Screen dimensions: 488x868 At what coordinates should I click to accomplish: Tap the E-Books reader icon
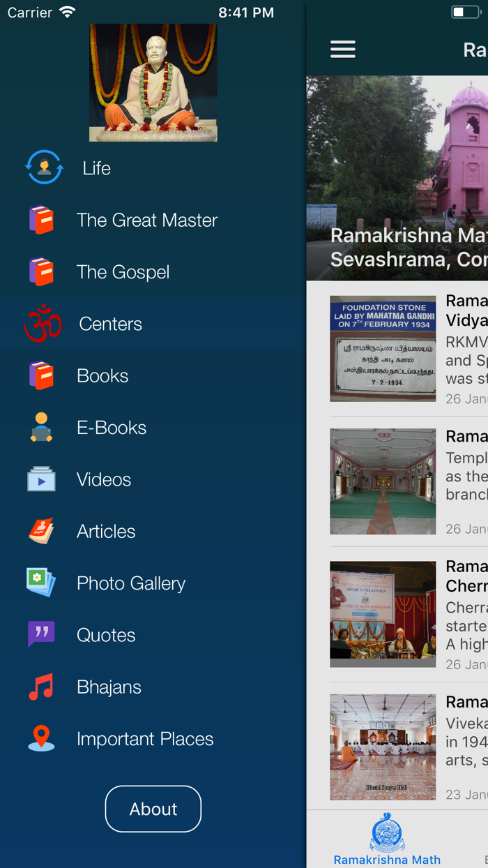click(x=41, y=427)
